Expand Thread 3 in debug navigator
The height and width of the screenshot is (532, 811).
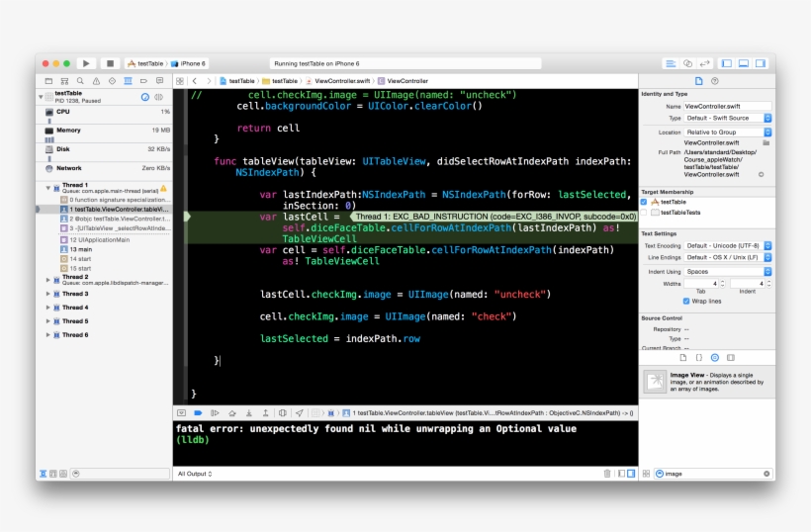tap(47, 294)
